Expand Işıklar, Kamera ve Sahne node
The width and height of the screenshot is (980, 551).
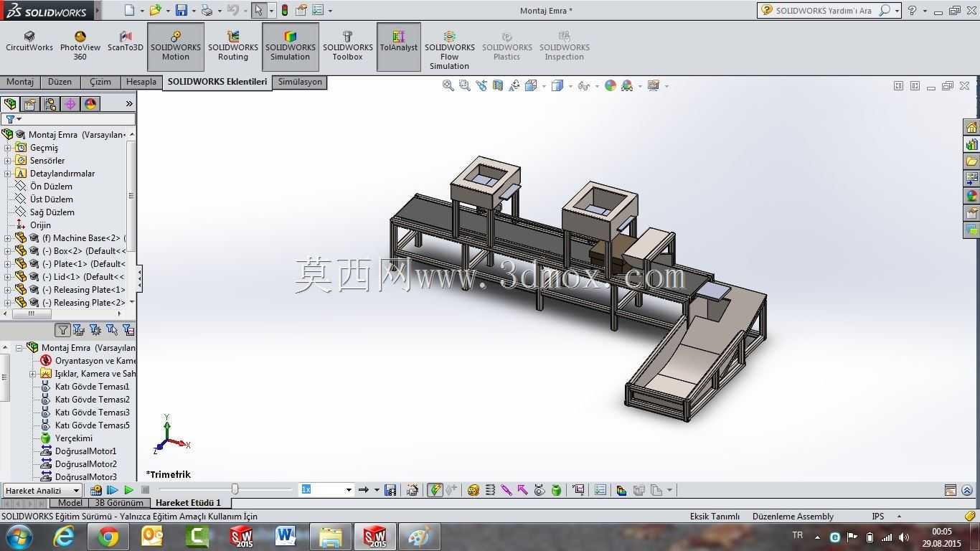coord(33,374)
